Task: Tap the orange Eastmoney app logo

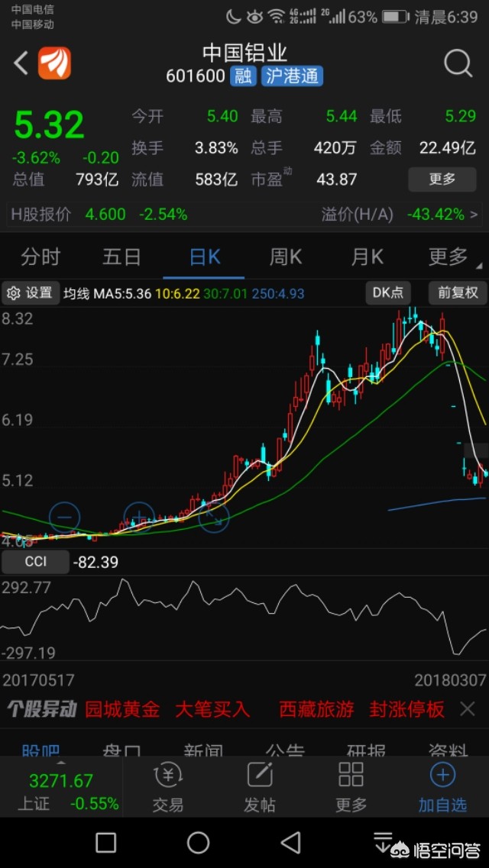Action: pos(54,63)
